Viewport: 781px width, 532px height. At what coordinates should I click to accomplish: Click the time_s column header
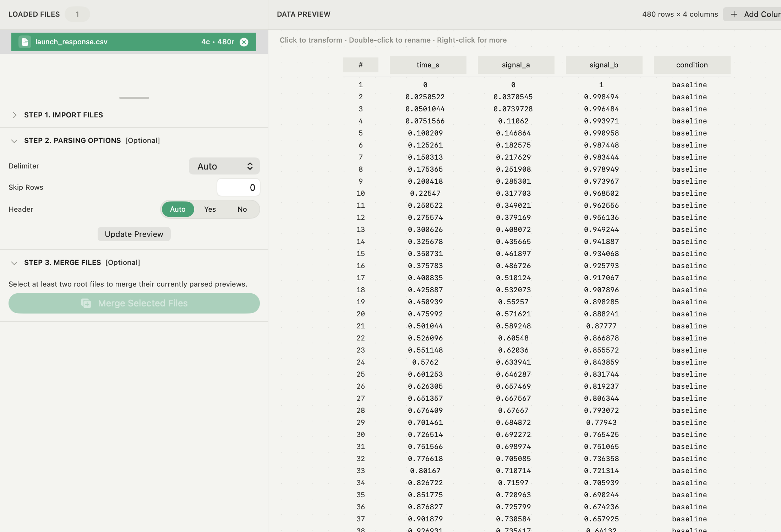pos(428,65)
